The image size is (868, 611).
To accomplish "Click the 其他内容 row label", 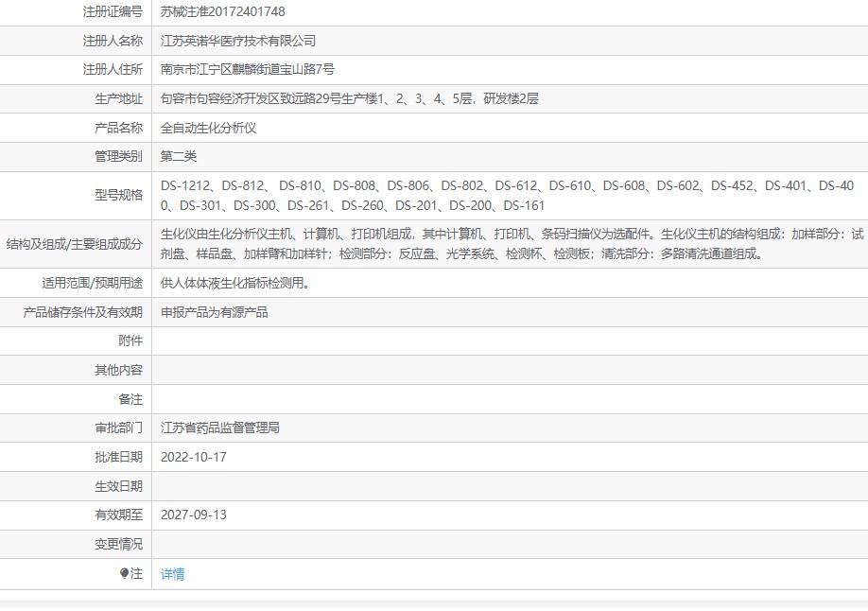I will (x=118, y=370).
